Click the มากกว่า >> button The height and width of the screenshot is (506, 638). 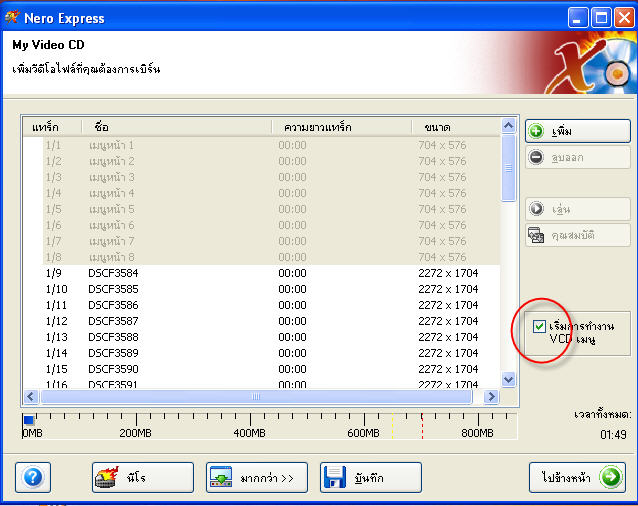tap(257, 477)
